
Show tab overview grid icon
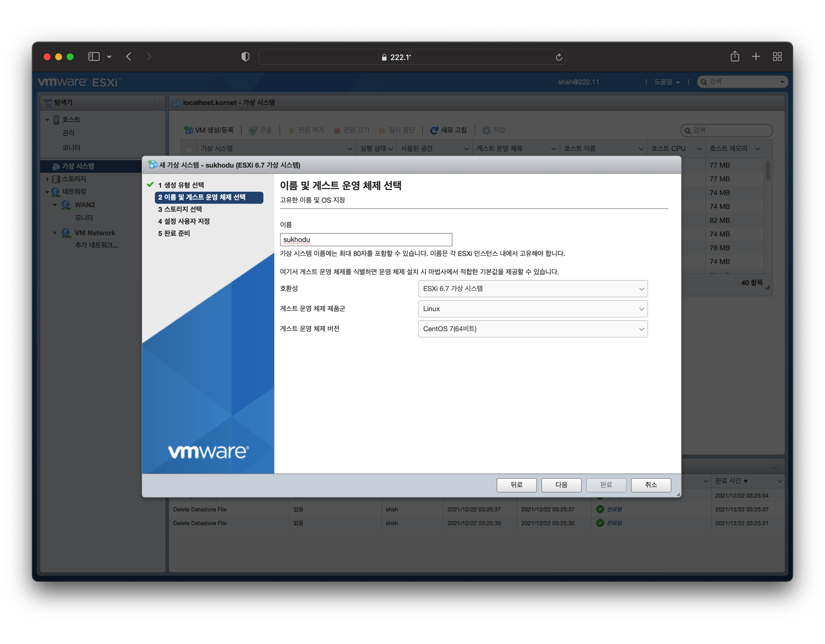pos(777,57)
